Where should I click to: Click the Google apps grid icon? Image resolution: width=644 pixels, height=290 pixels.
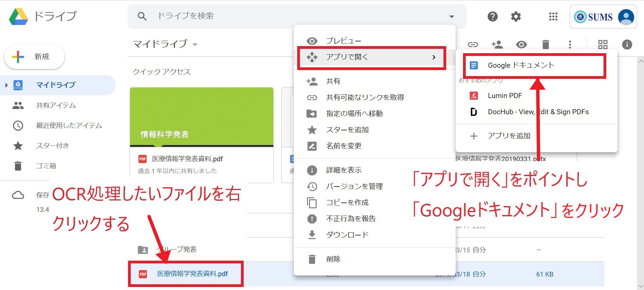coord(553,17)
